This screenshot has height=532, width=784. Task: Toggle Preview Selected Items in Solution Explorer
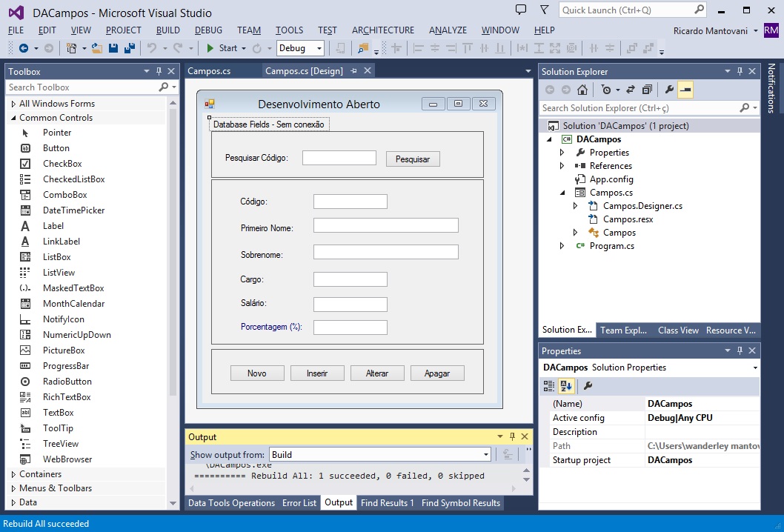(x=685, y=90)
